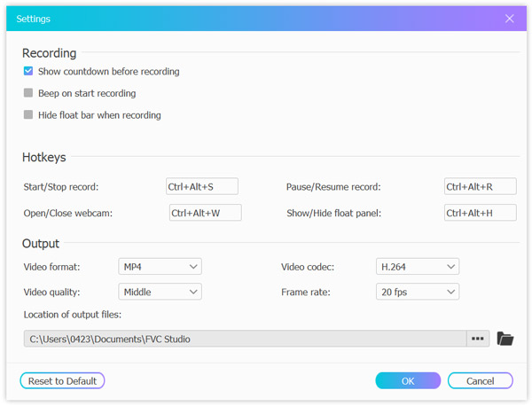Click the Location of output files label

click(x=73, y=315)
